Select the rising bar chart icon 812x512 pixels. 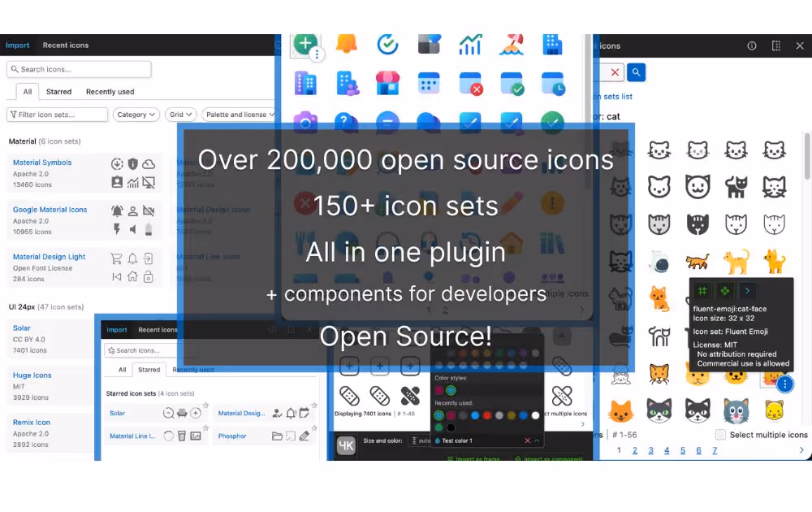[x=470, y=45]
